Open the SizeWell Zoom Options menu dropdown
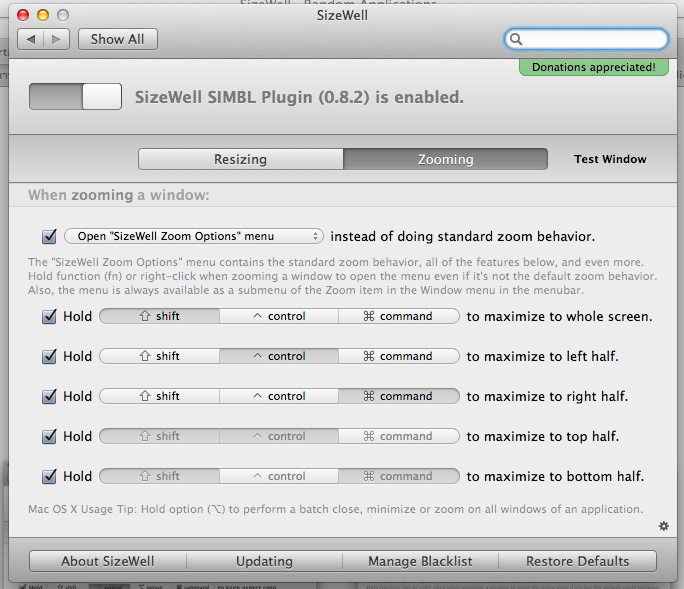 pyautogui.click(x=194, y=236)
